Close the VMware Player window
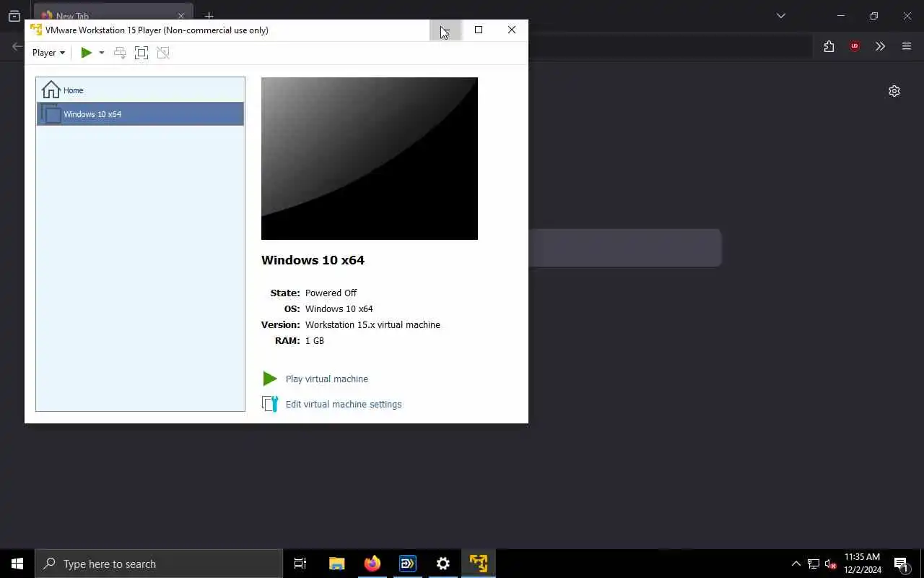The width and height of the screenshot is (924, 578). (x=512, y=30)
